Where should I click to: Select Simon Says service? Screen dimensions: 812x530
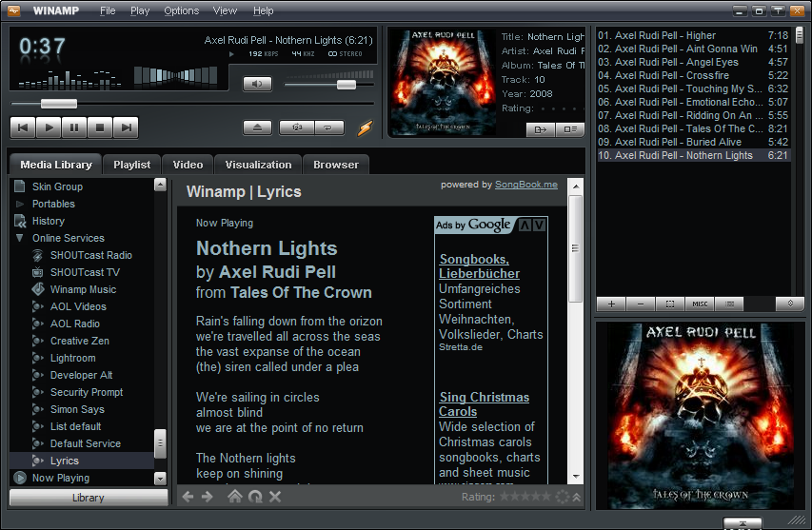(x=77, y=409)
